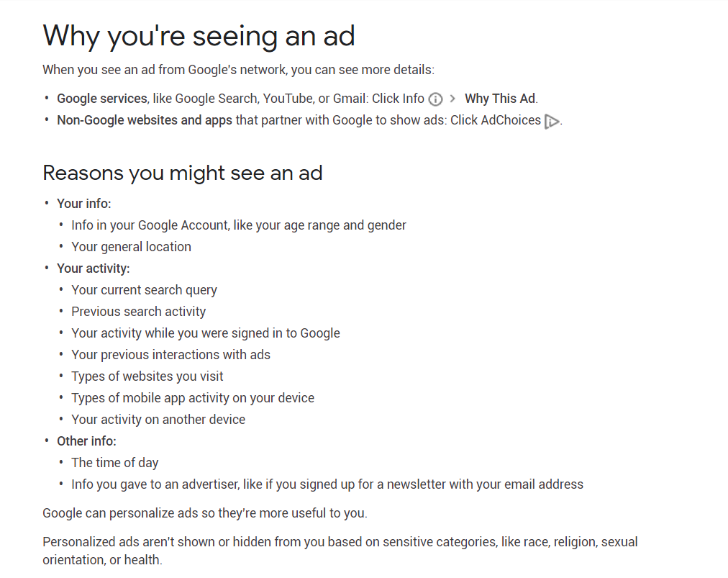728x578 pixels.
Task: Click 'Reasons you might see an ad' heading
Action: pyautogui.click(x=183, y=173)
